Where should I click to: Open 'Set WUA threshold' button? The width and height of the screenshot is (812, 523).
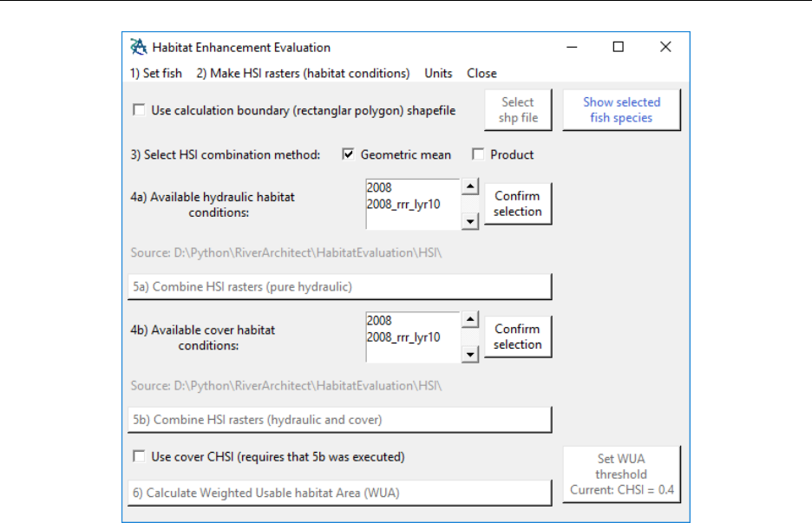point(621,474)
